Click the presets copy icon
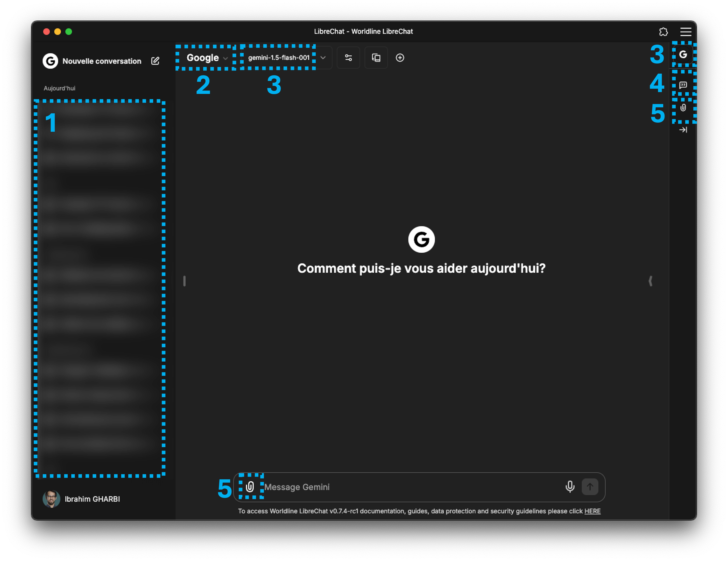Image resolution: width=728 pixels, height=561 pixels. (x=376, y=58)
